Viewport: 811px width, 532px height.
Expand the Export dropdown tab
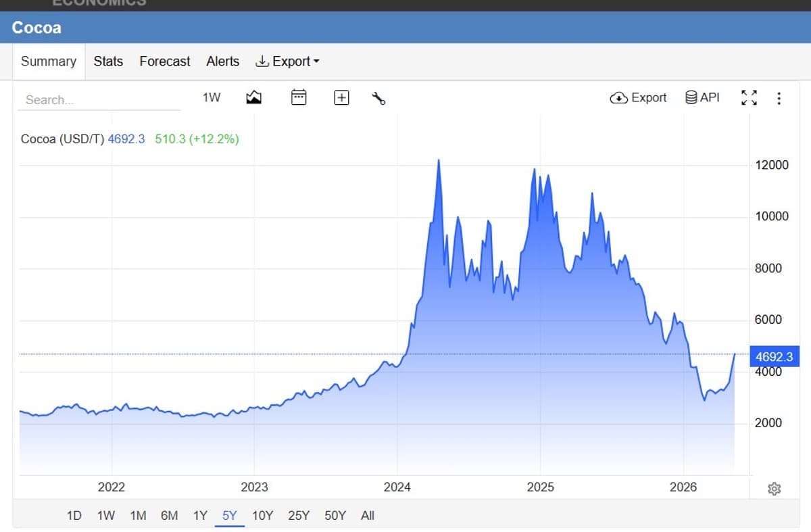287,62
